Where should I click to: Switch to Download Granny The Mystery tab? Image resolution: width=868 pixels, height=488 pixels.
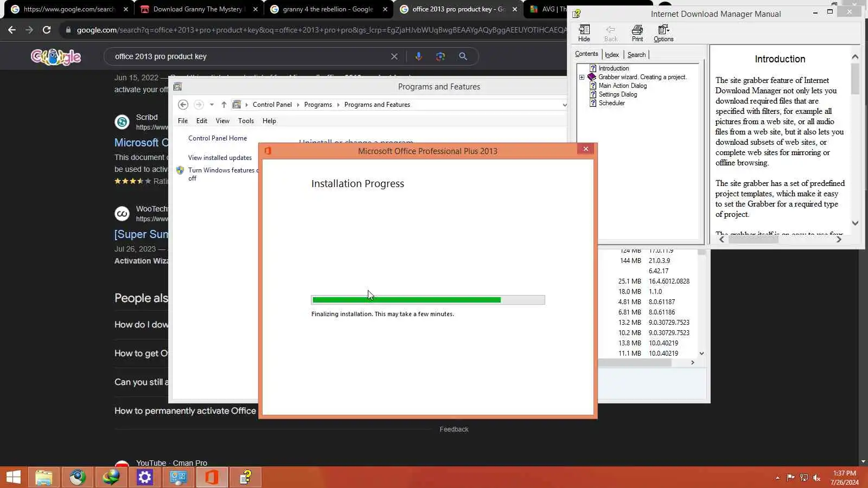tap(199, 9)
